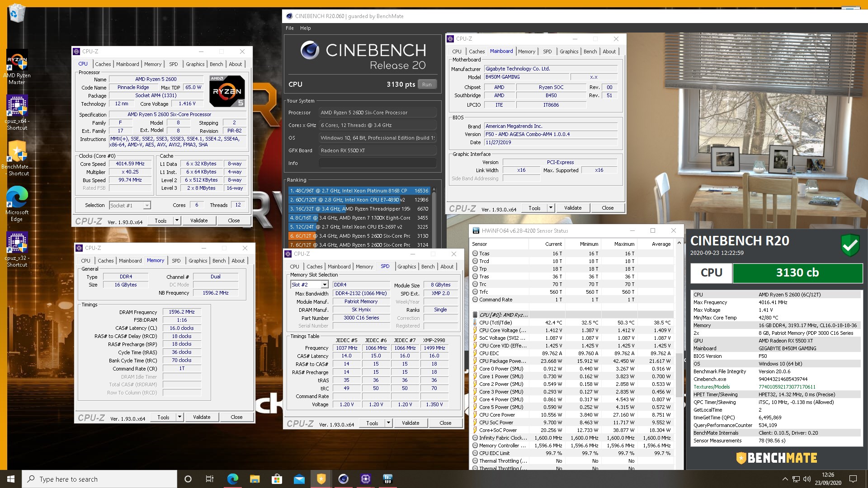
Task: Click the Windows Start button
Action: [x=11, y=479]
